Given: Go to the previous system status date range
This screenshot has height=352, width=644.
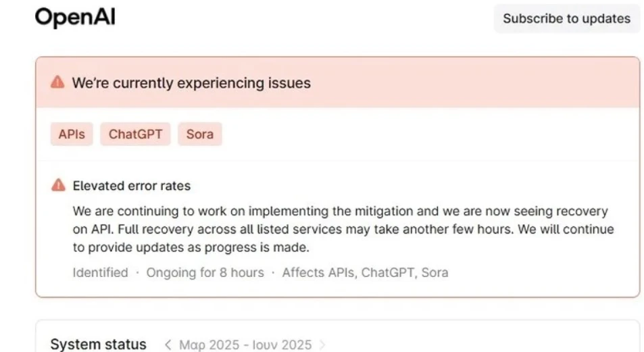Looking at the screenshot, I should coord(168,345).
